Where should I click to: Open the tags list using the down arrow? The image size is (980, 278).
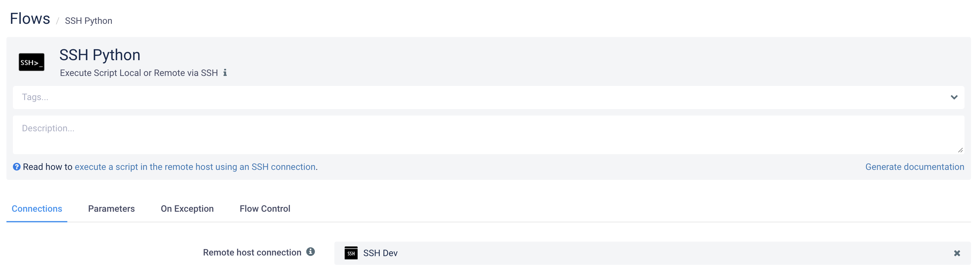coord(954,97)
